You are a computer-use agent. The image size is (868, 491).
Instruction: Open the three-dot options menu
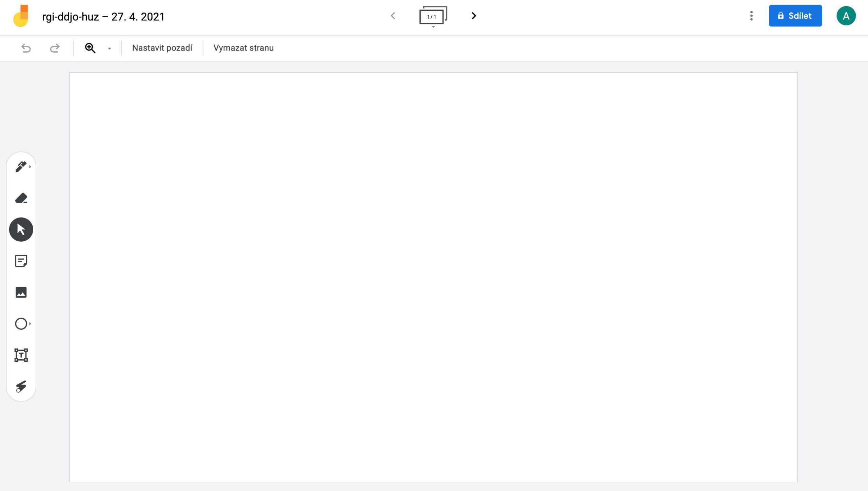[751, 16]
